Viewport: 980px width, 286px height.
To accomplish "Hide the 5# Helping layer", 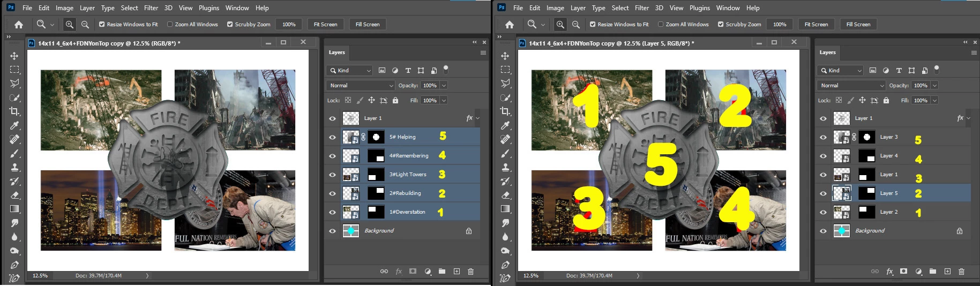I will click(x=332, y=137).
